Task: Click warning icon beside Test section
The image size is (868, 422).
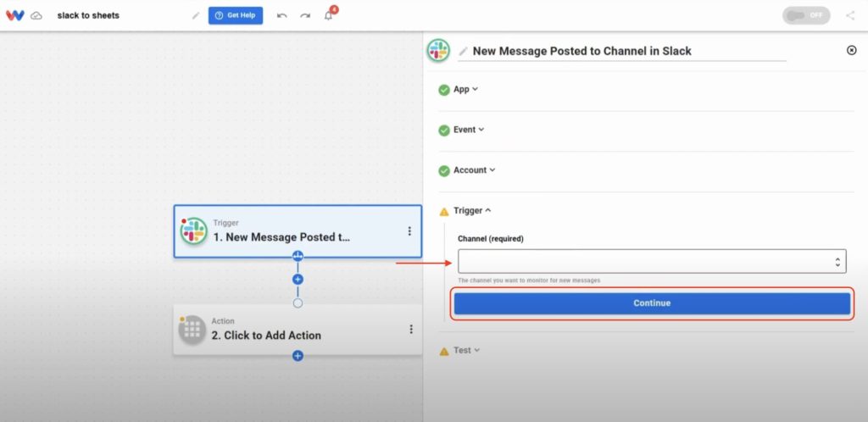Action: point(444,351)
